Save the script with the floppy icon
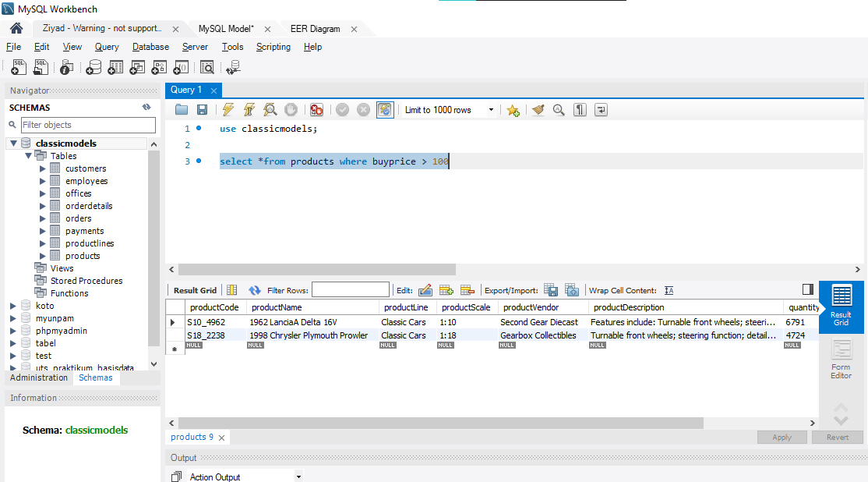The height and width of the screenshot is (482, 868). pyautogui.click(x=202, y=110)
